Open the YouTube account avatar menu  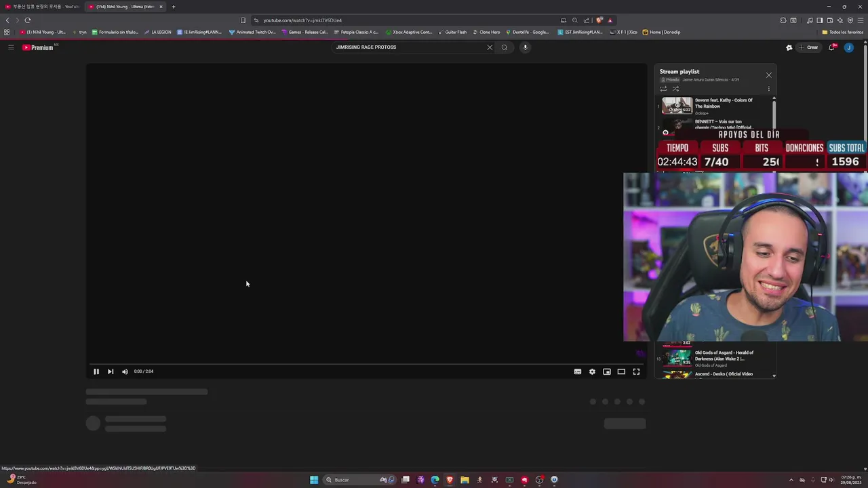(x=848, y=47)
